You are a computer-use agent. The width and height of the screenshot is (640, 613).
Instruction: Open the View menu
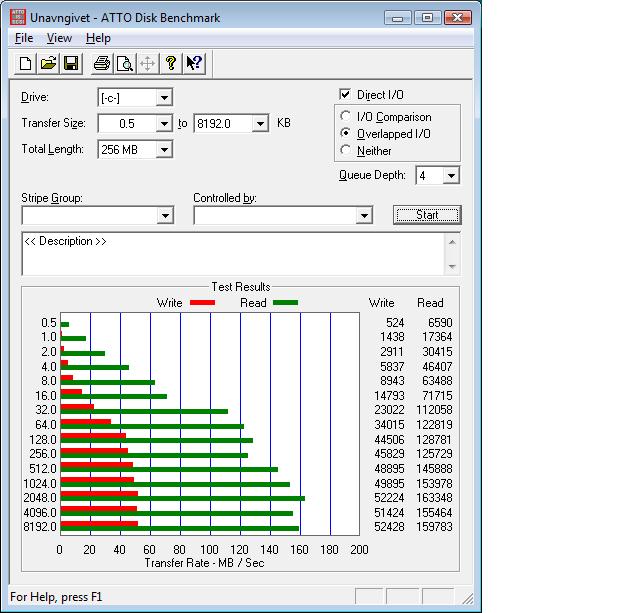(x=59, y=38)
